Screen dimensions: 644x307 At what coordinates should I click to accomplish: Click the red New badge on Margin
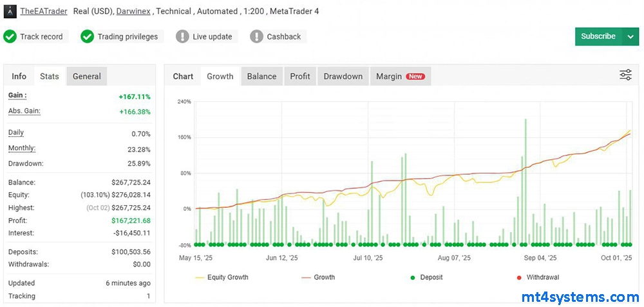[x=415, y=77]
